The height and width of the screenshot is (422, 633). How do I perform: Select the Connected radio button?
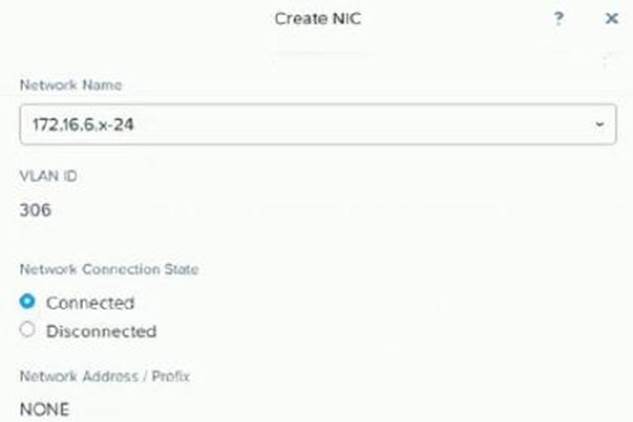coord(28,302)
